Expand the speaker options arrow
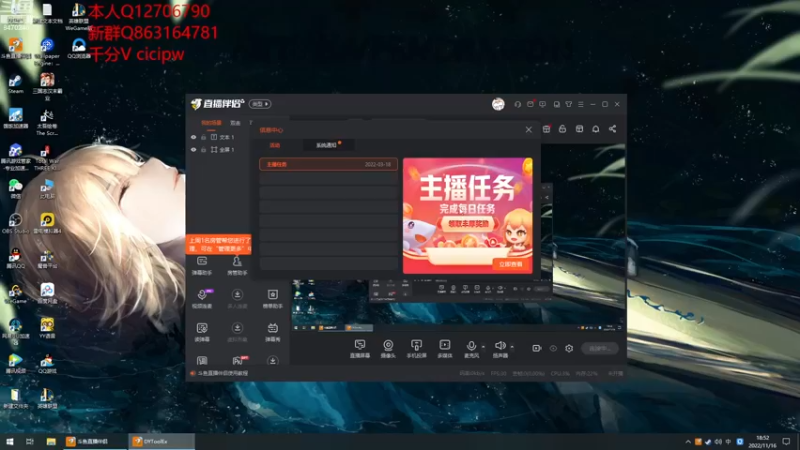Screen dimensions: 800x450 coord(512,347)
